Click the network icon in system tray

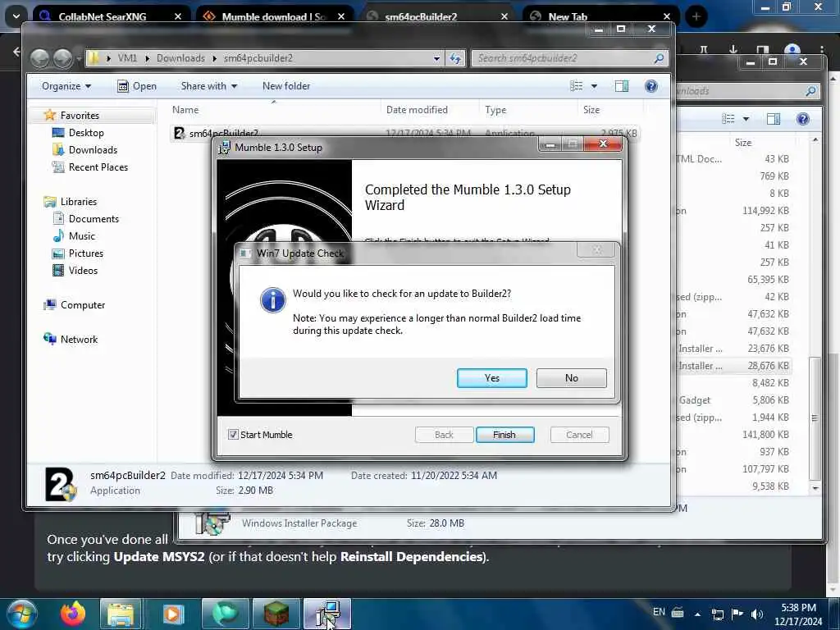[717, 614]
